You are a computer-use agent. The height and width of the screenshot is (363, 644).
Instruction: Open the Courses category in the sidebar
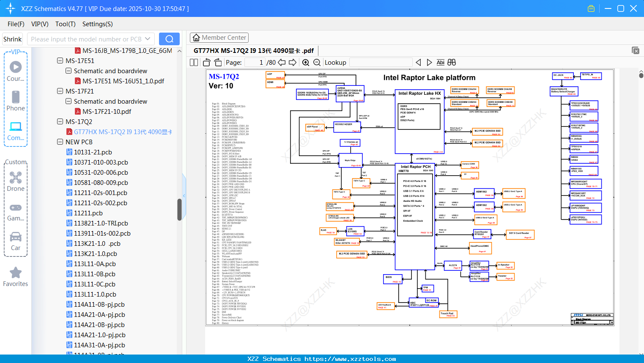tap(16, 71)
